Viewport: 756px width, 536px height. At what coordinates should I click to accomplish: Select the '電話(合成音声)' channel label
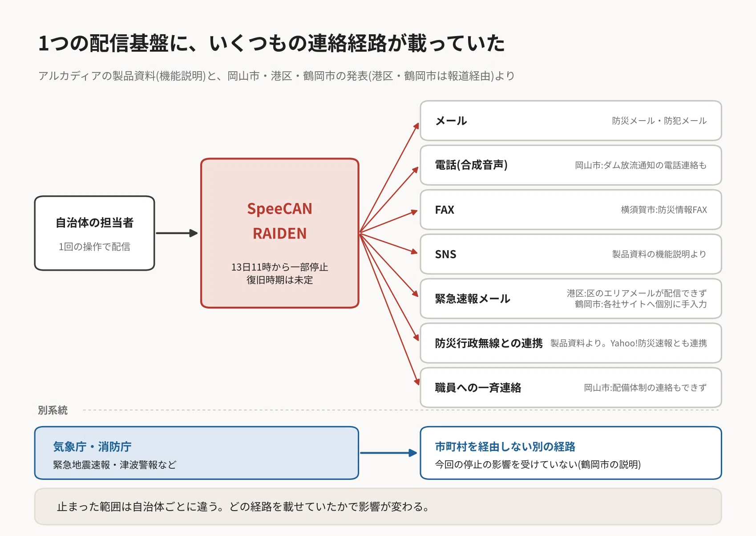(471, 165)
